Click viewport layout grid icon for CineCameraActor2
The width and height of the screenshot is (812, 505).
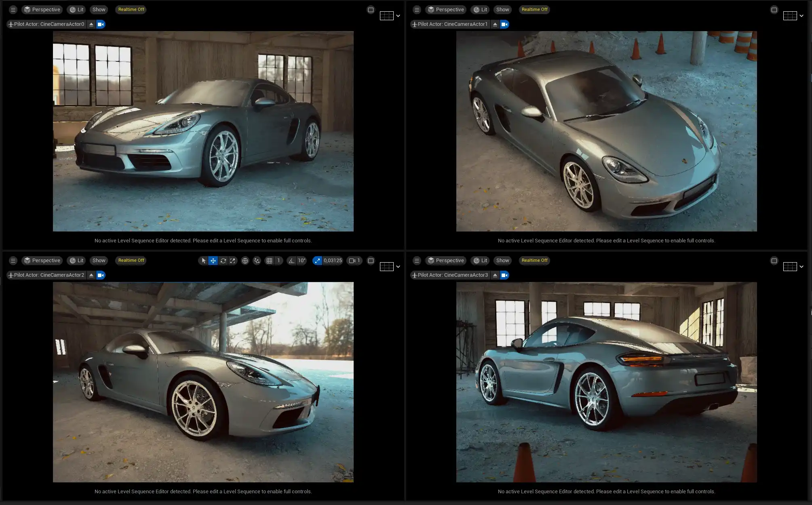click(x=387, y=267)
